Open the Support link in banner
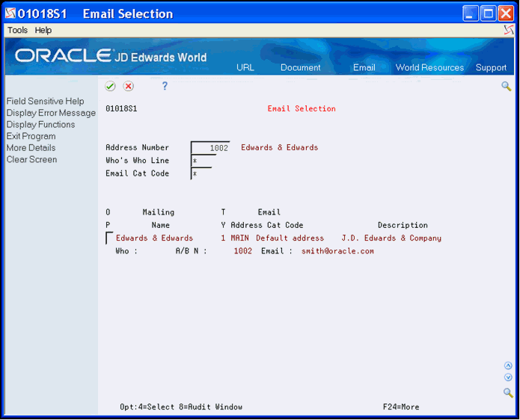The height and width of the screenshot is (420, 520). pyautogui.click(x=491, y=67)
